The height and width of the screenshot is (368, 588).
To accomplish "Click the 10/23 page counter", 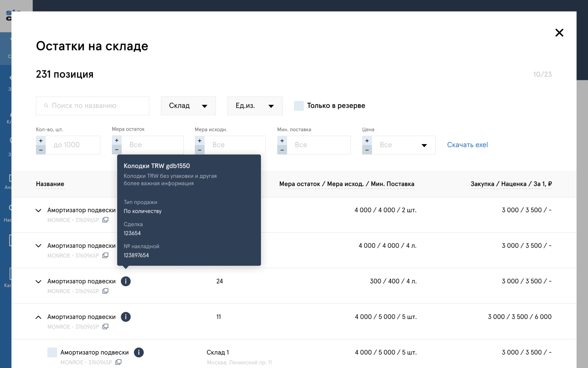I will pos(542,74).
